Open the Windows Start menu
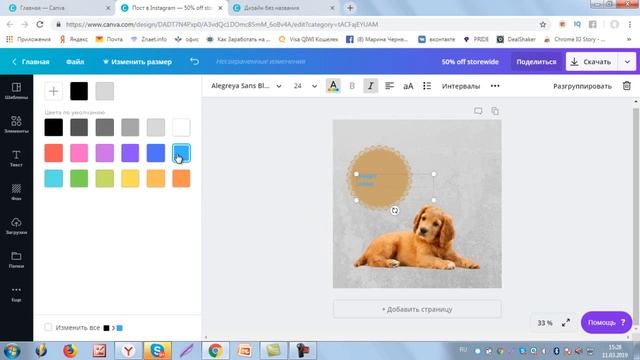The height and width of the screenshot is (360, 640). point(11,351)
